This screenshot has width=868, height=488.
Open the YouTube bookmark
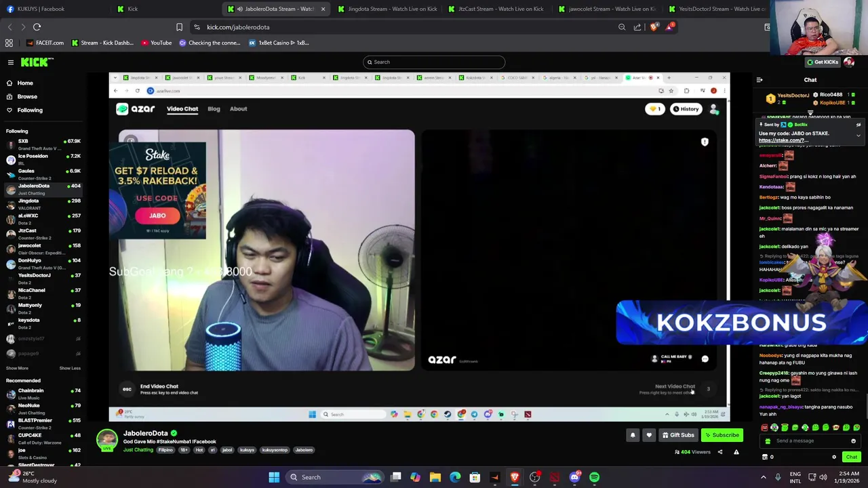157,43
